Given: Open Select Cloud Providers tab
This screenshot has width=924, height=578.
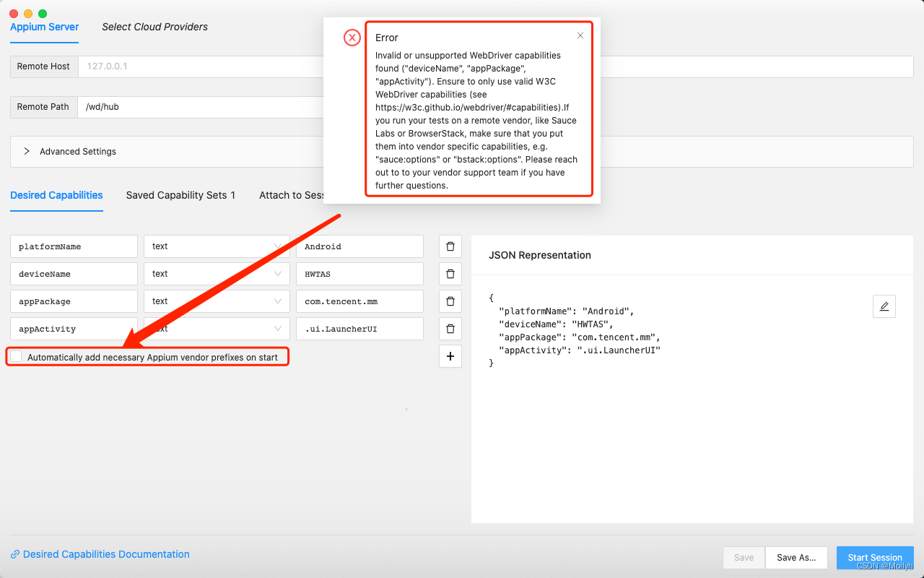Looking at the screenshot, I should point(154,27).
